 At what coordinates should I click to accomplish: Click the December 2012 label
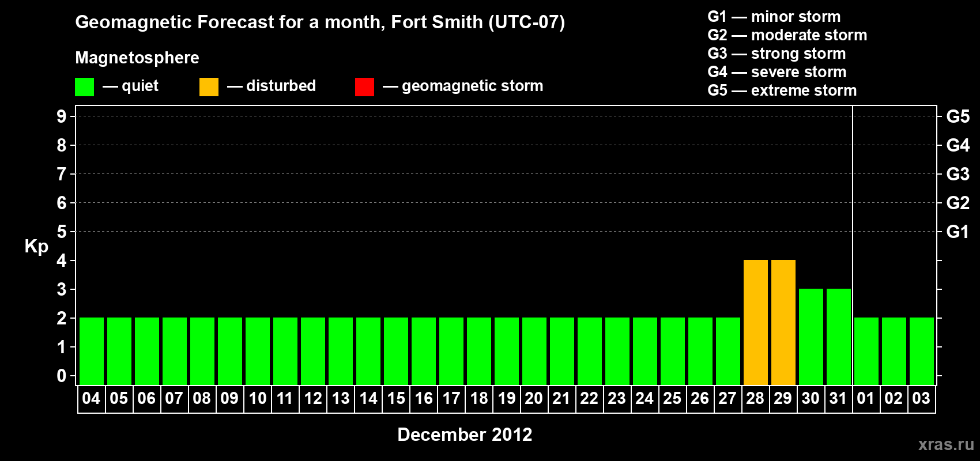(x=465, y=434)
